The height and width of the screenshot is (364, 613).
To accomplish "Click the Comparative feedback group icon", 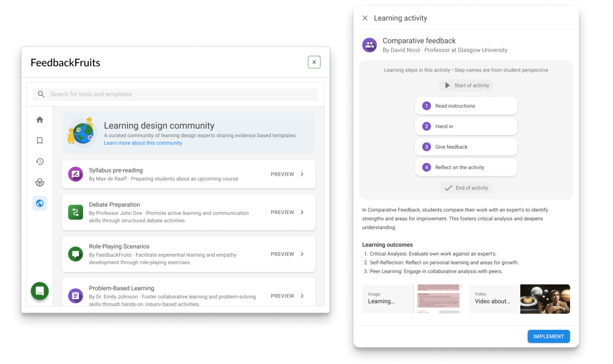I will click(370, 45).
